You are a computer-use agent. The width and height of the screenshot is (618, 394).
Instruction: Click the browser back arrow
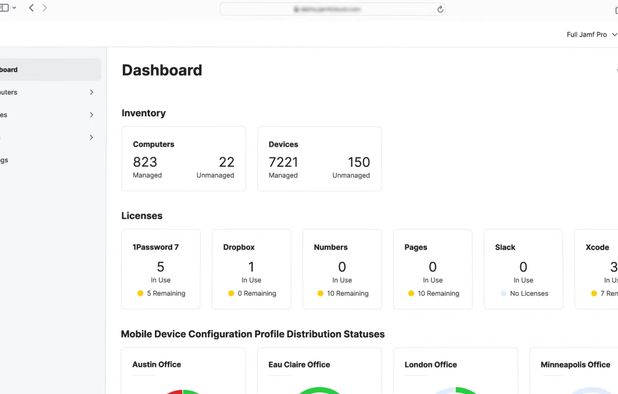tap(31, 8)
